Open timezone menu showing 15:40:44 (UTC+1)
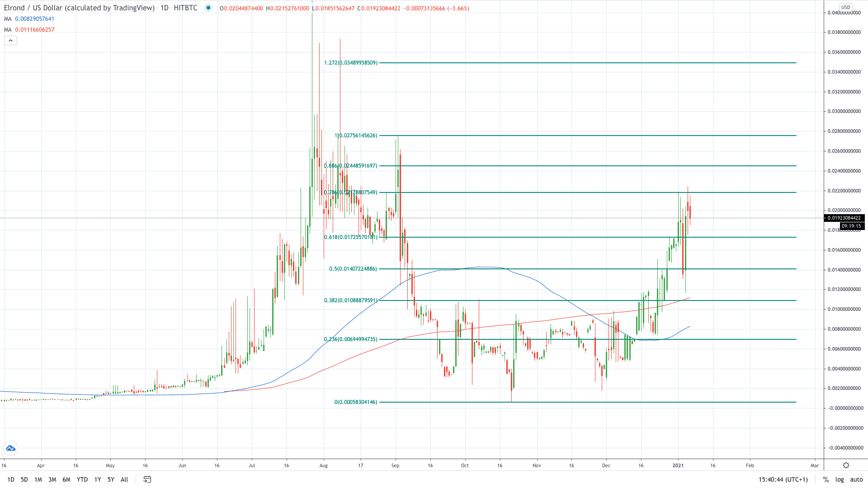 (783, 479)
